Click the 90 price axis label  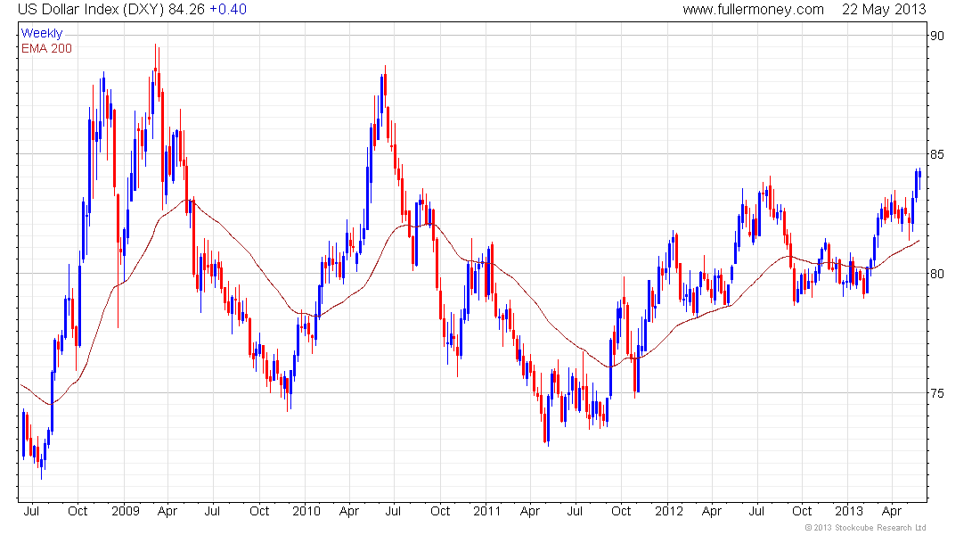(x=937, y=36)
